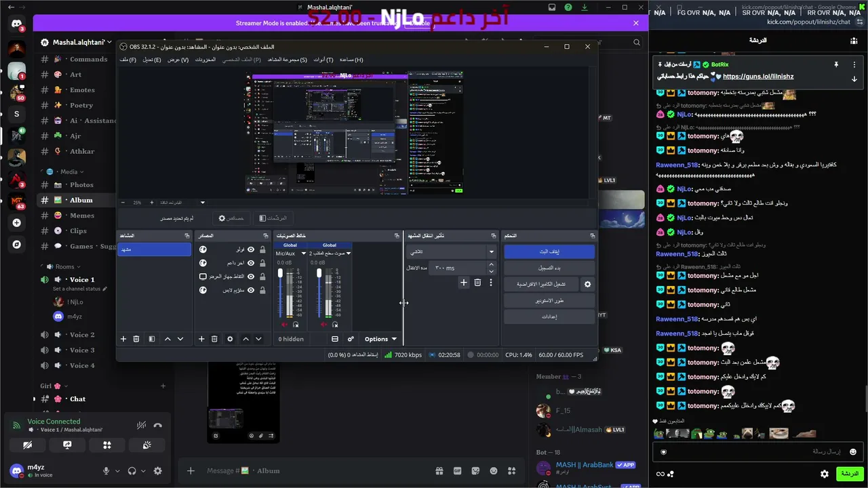The image size is (868, 488).
Task: Hide the اخر داعم source
Action: [251, 263]
